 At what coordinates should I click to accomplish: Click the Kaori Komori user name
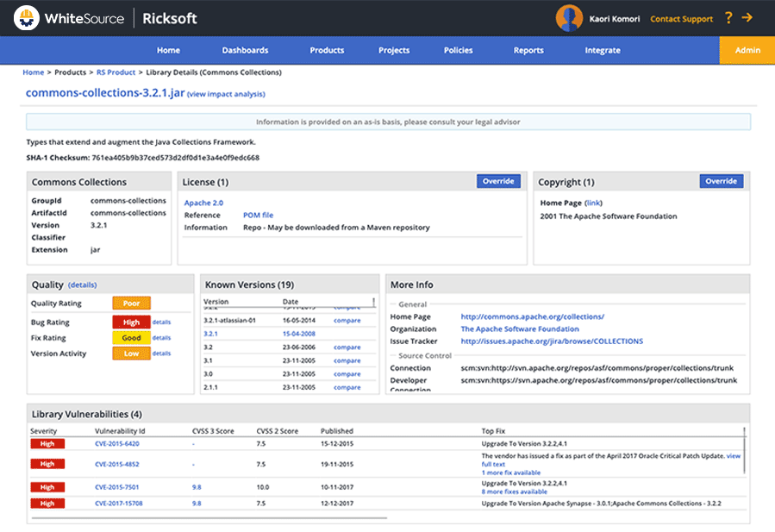[615, 19]
